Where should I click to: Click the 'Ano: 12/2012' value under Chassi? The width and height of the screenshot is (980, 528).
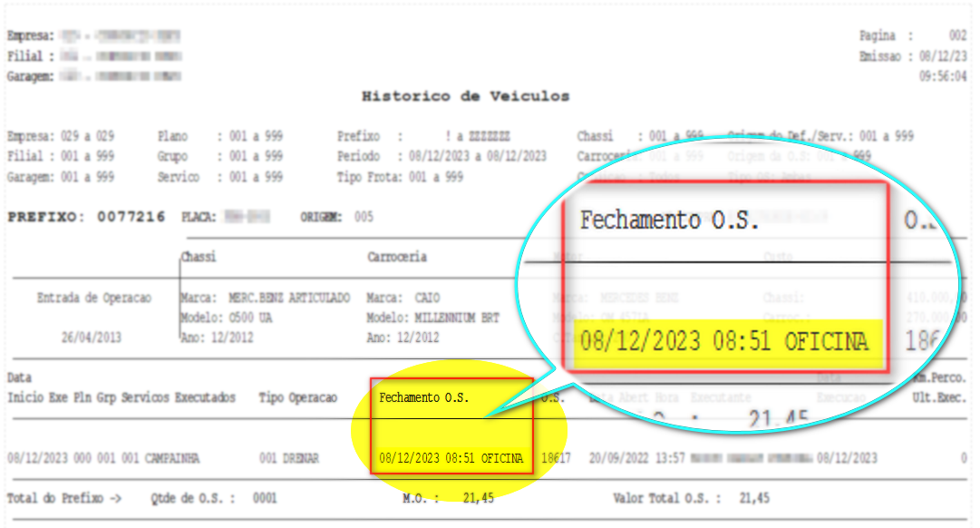tap(217, 337)
